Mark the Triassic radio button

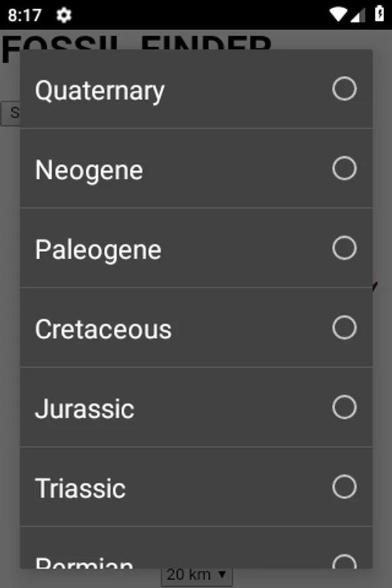[344, 487]
